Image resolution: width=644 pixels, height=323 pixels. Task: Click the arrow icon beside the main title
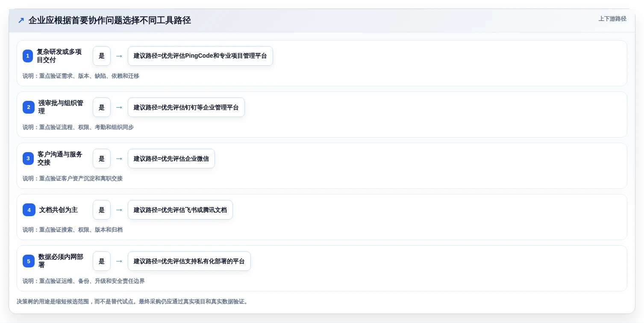point(21,20)
